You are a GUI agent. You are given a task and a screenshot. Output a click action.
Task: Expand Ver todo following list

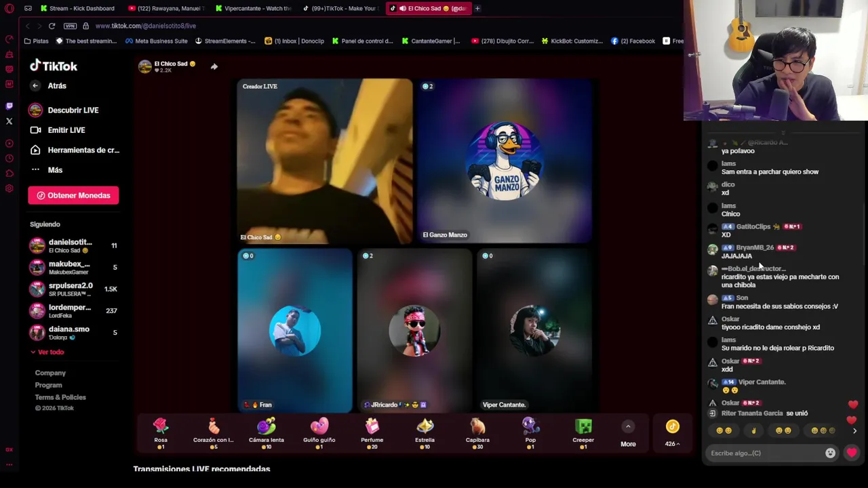47,352
